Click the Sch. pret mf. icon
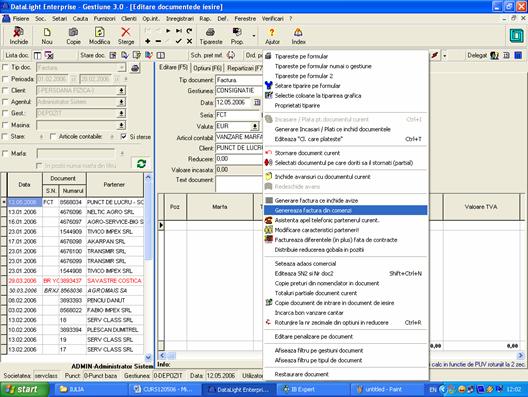 pos(231,55)
